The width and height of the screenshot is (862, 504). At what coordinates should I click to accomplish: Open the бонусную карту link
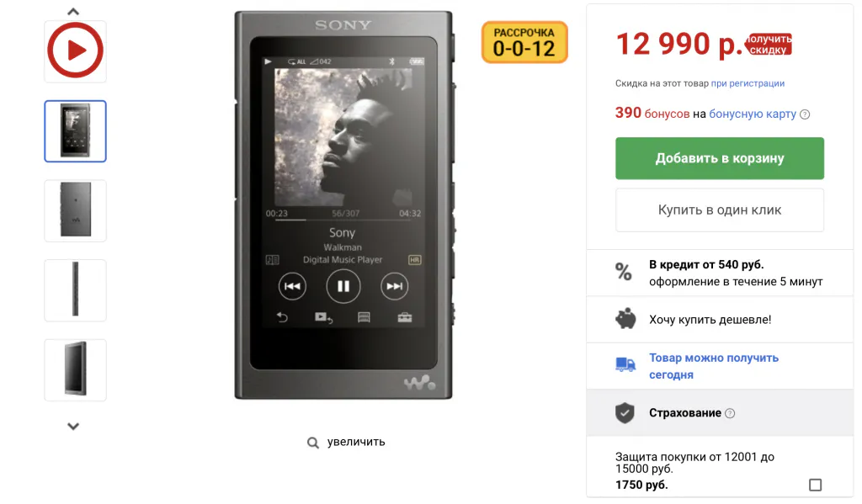(753, 114)
